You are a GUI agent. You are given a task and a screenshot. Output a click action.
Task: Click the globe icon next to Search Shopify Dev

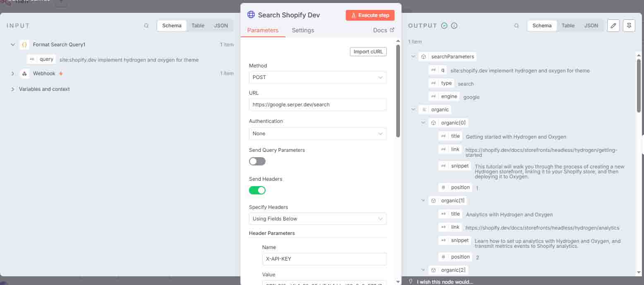click(x=251, y=14)
